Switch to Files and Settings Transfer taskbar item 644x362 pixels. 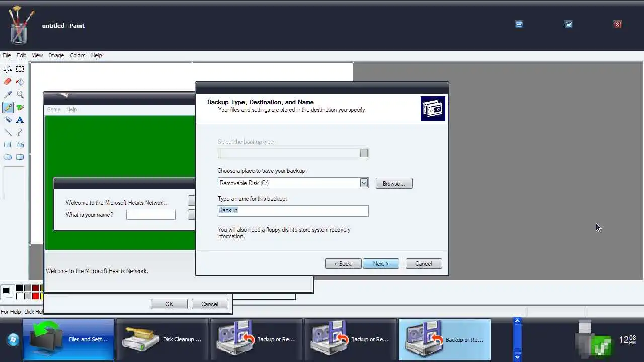[68, 339]
